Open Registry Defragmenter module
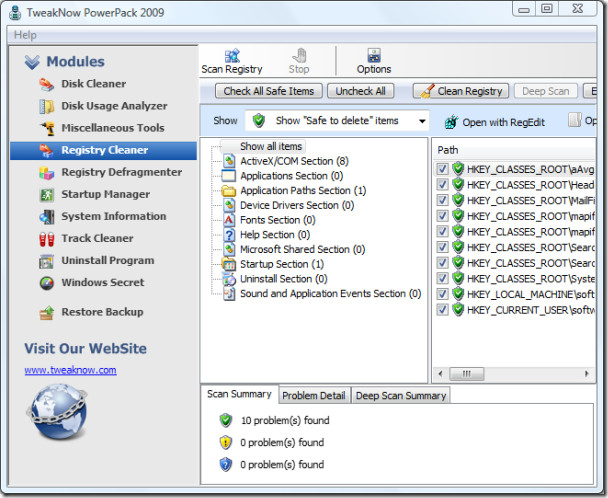Viewport: 608px width, 498px height. coord(110,172)
